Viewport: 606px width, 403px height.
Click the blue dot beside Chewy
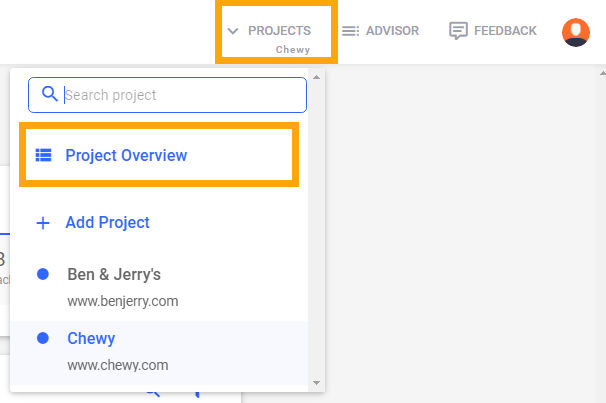point(43,338)
